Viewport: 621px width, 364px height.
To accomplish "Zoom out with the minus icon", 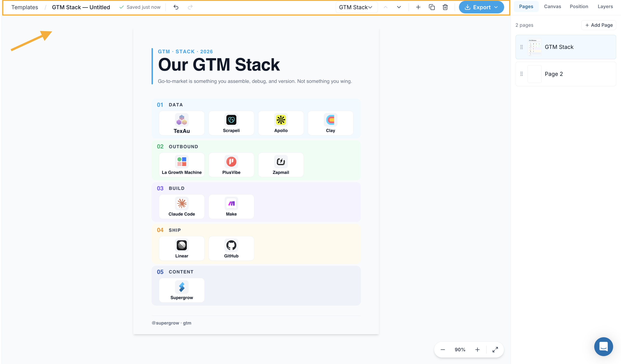I will [x=443, y=350].
